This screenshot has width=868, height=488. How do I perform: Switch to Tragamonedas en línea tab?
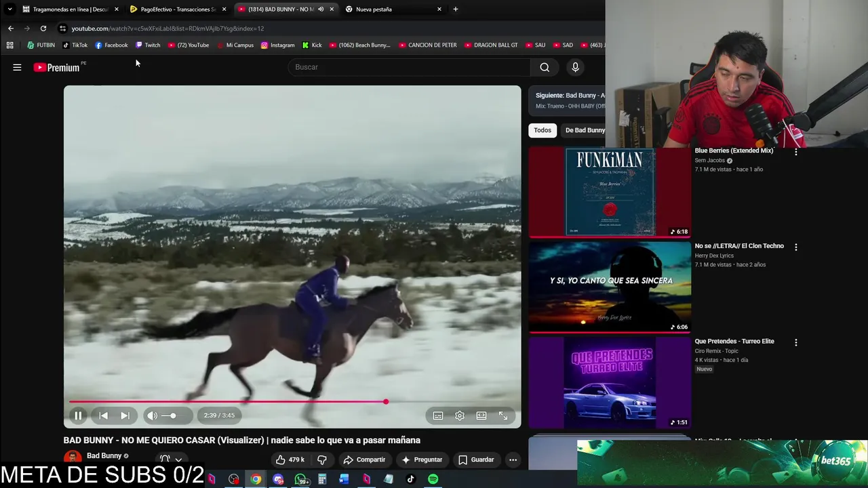tap(71, 9)
